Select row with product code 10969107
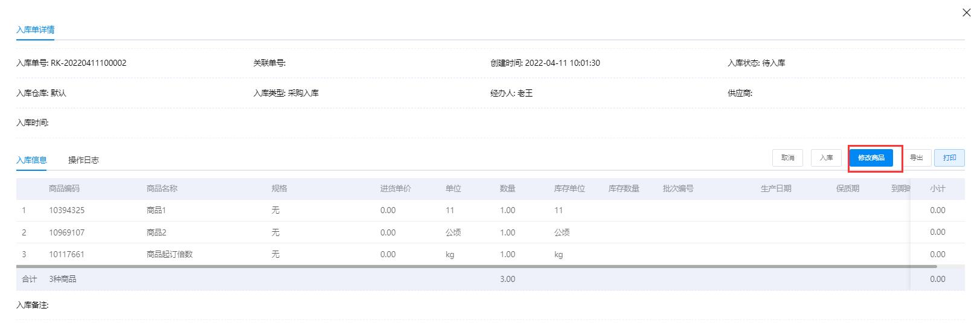This screenshot has width=980, height=323. coord(66,232)
